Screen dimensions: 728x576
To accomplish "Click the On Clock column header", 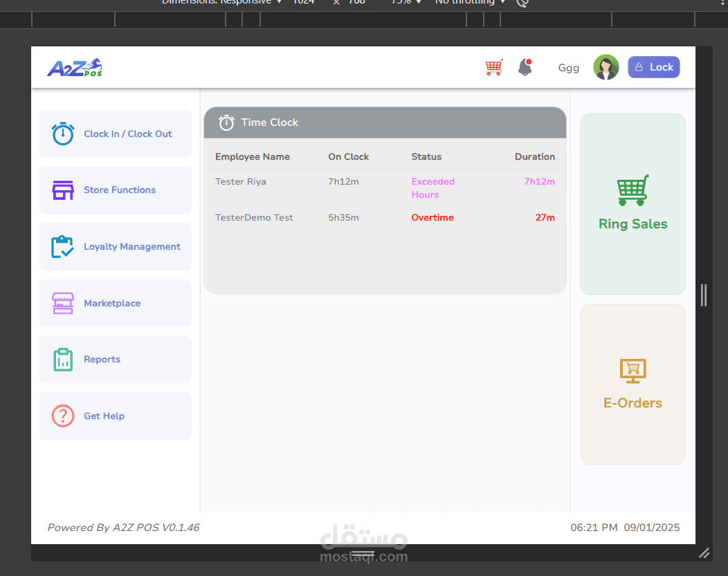I will pos(349,157).
